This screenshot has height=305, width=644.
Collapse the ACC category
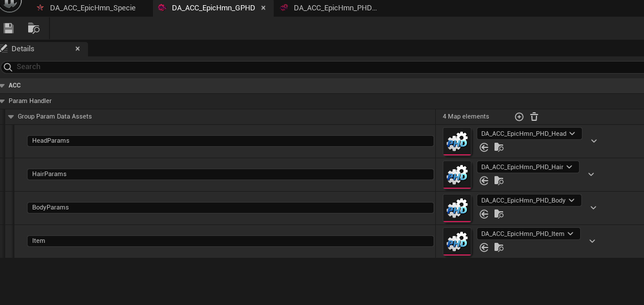coord(2,86)
